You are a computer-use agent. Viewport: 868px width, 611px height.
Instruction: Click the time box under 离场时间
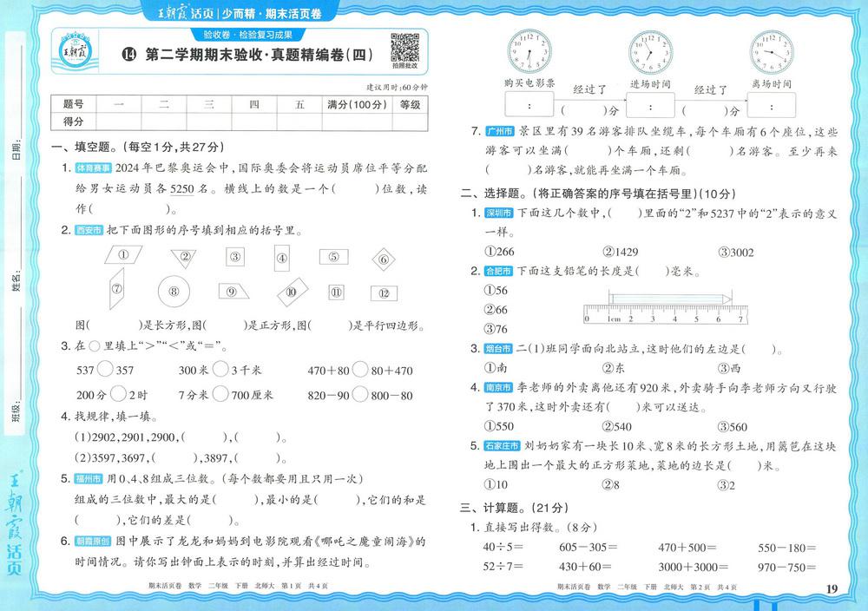(772, 105)
